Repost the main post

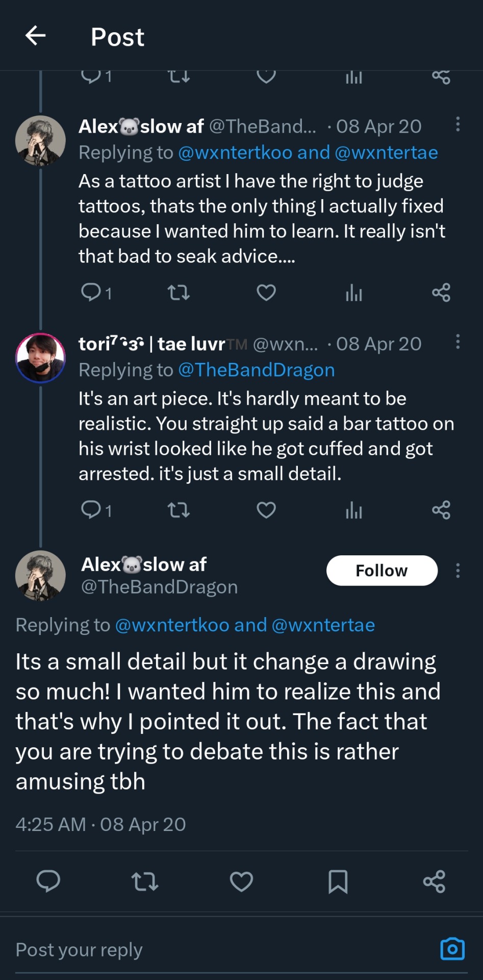click(145, 881)
